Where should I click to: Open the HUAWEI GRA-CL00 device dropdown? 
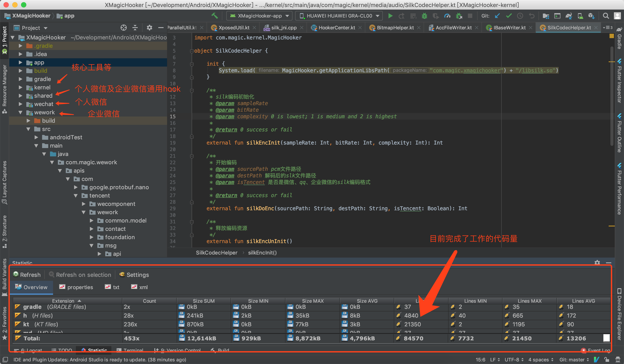[x=339, y=16]
